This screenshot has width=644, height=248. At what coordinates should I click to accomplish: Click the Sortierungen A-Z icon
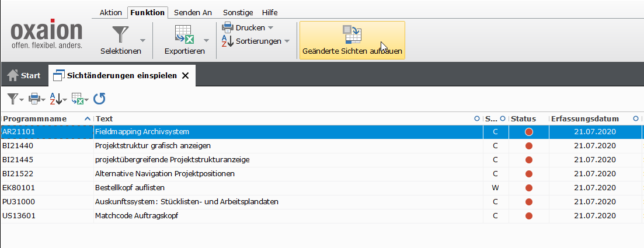point(228,41)
